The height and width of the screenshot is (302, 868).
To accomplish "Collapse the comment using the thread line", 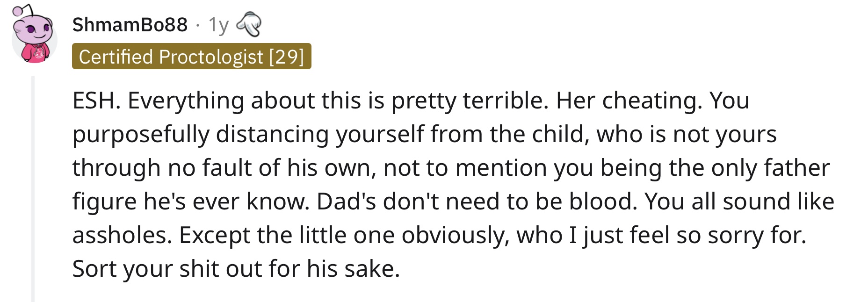I will (33, 188).
